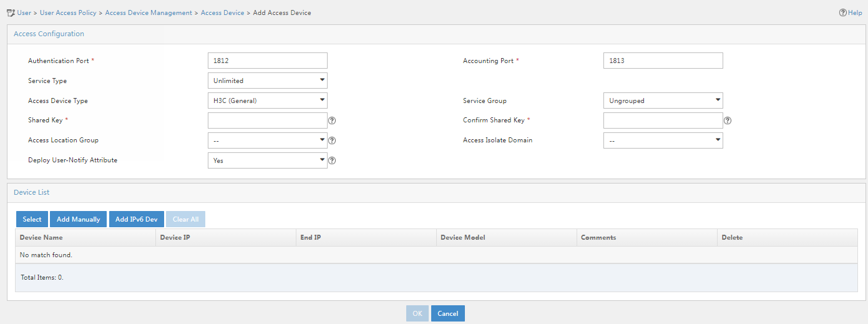
Task: Focus the Shared Key input field
Action: (x=267, y=120)
